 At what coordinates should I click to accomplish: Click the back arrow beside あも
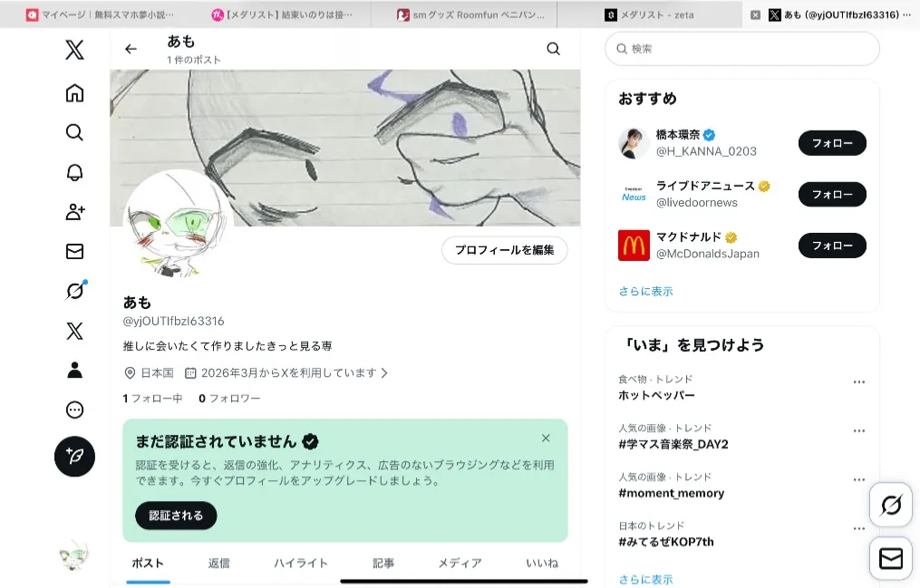point(131,49)
